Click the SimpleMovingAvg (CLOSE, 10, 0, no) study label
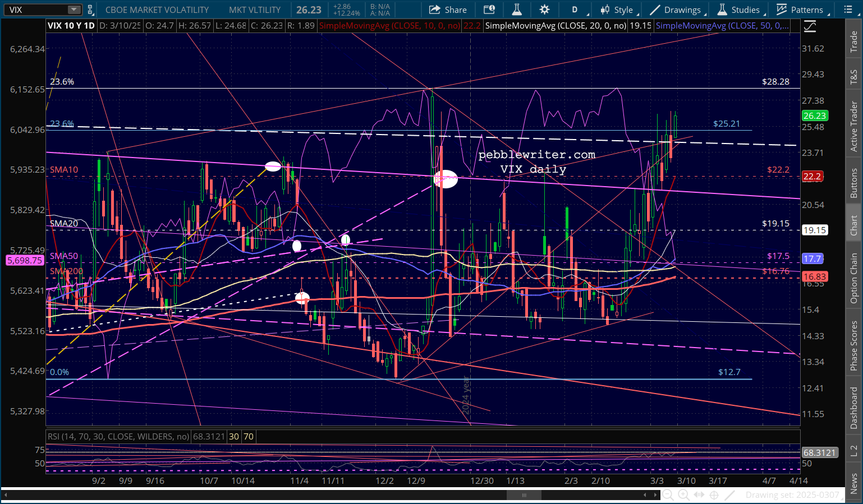This screenshot has height=504, width=863. [389, 26]
